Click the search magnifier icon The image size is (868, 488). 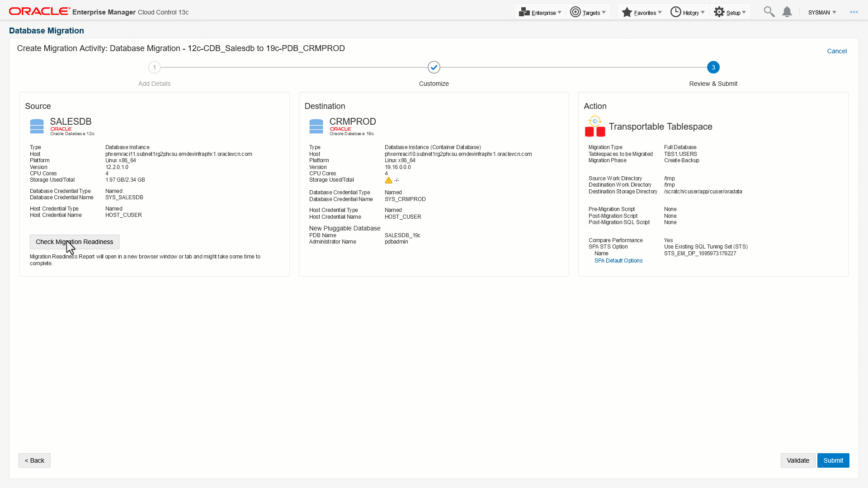pos(769,12)
